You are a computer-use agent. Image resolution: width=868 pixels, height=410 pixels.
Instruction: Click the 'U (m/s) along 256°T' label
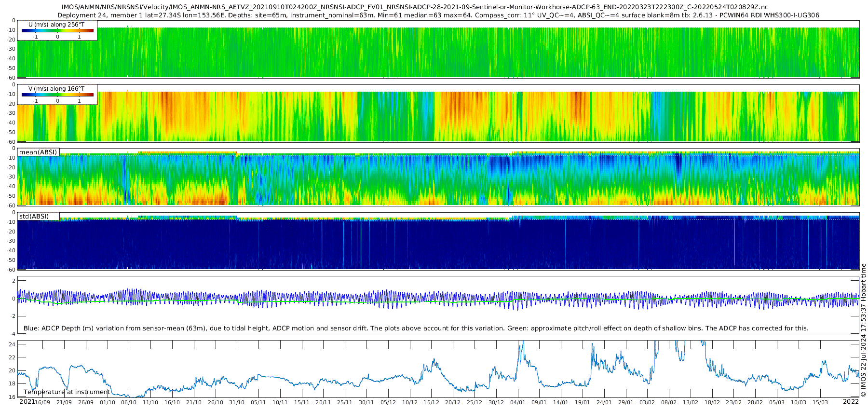56,24
